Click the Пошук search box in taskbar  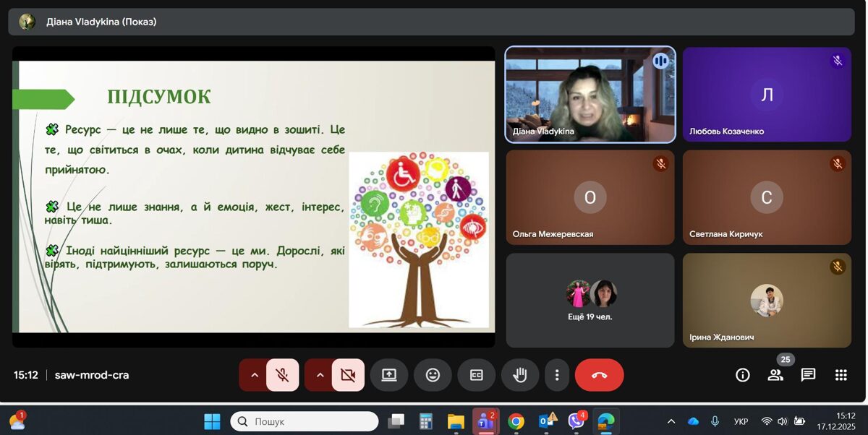(305, 421)
